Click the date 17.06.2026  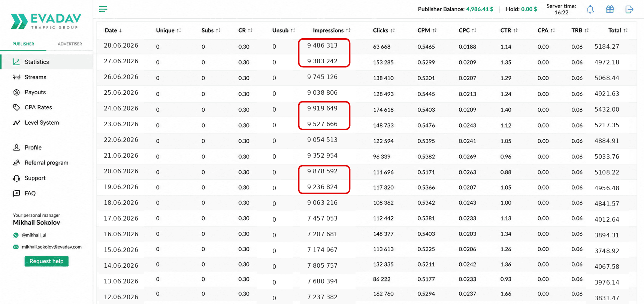[121, 218]
